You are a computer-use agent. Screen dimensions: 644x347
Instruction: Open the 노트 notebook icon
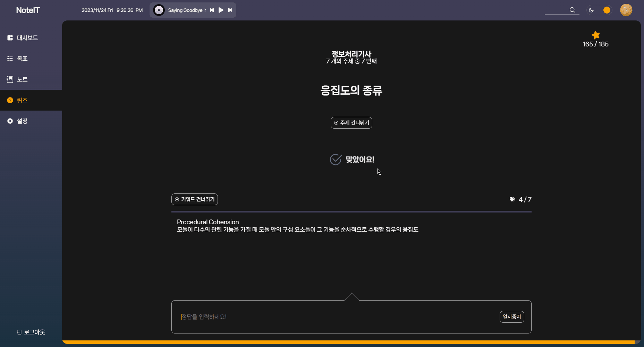point(10,79)
